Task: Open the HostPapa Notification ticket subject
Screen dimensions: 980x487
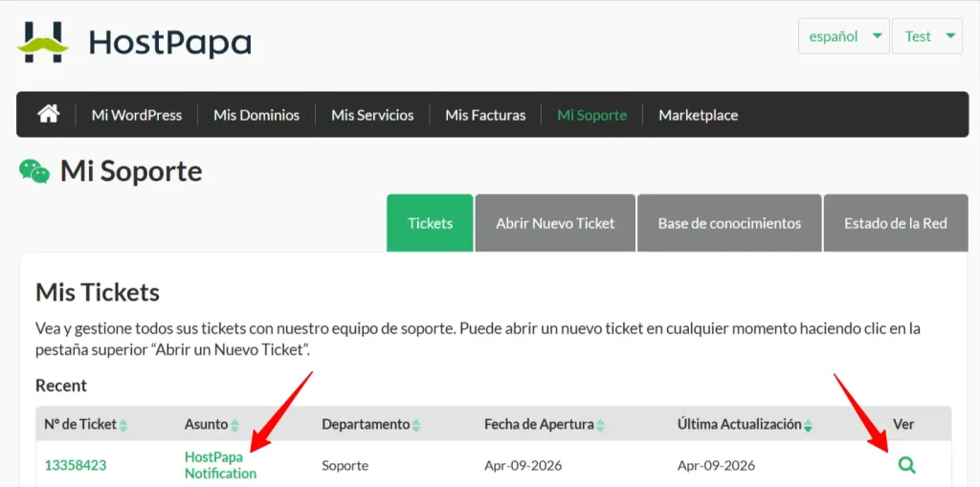Action: click(220, 465)
